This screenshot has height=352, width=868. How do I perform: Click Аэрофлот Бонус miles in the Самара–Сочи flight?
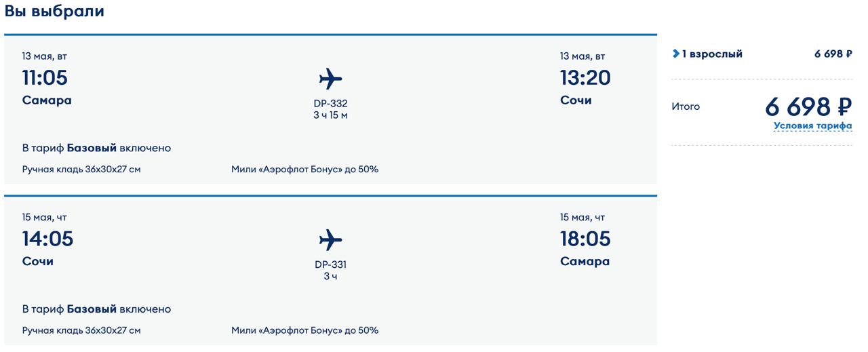pos(304,169)
